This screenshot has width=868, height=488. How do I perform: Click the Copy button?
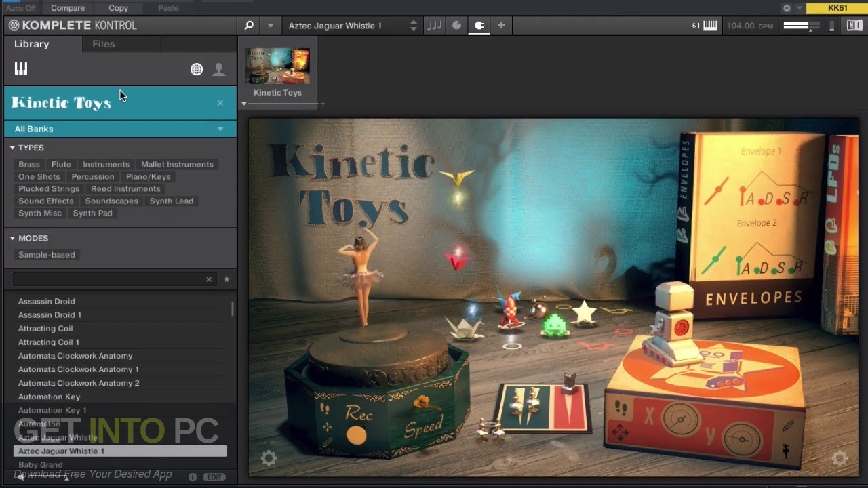click(x=118, y=8)
